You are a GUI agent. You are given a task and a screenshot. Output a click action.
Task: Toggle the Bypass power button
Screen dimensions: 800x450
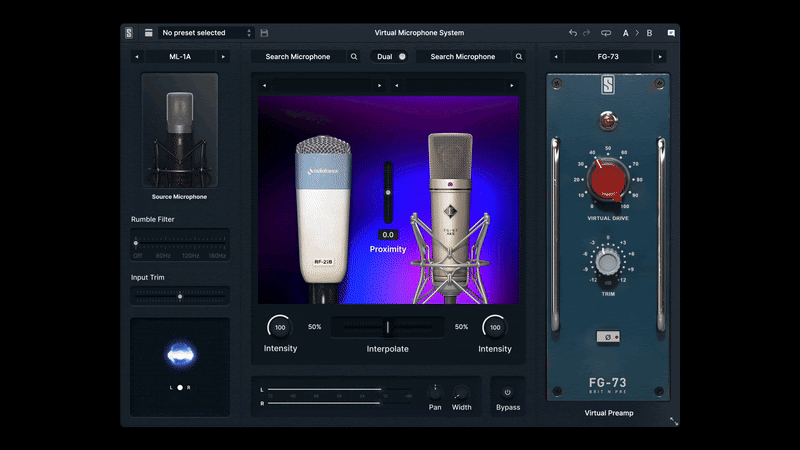pos(507,392)
